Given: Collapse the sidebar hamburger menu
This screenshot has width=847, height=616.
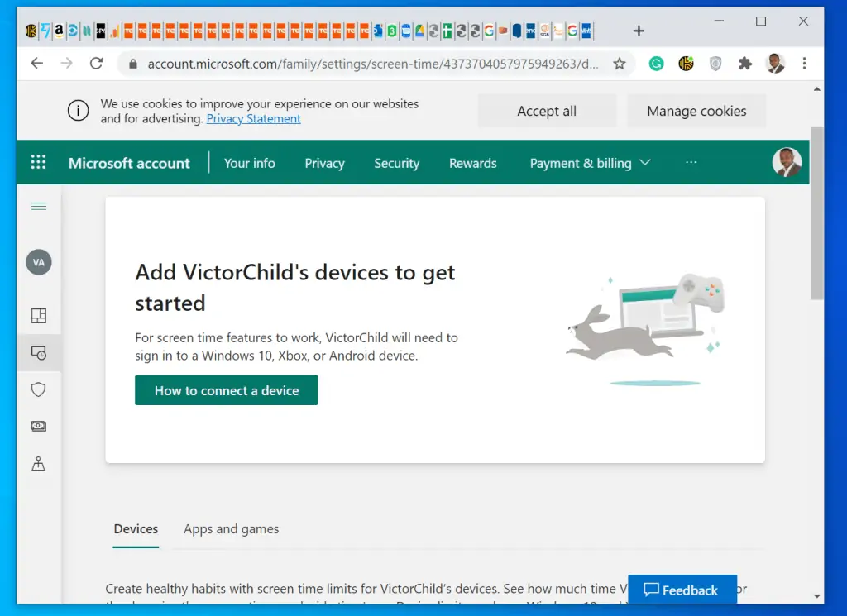Looking at the screenshot, I should [x=39, y=207].
